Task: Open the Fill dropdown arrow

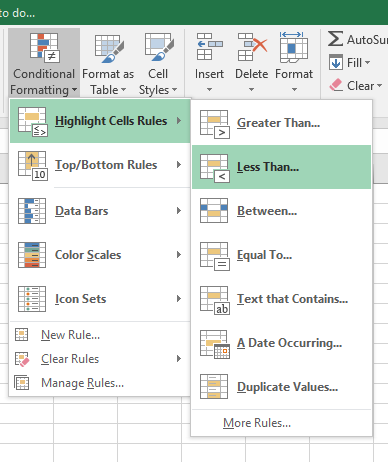Action: coord(367,62)
